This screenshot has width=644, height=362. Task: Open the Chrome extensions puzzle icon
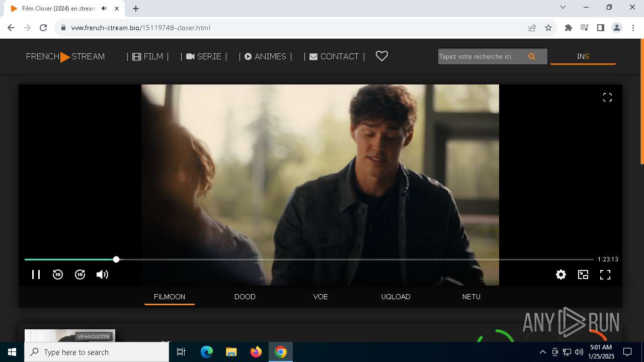coord(569,28)
